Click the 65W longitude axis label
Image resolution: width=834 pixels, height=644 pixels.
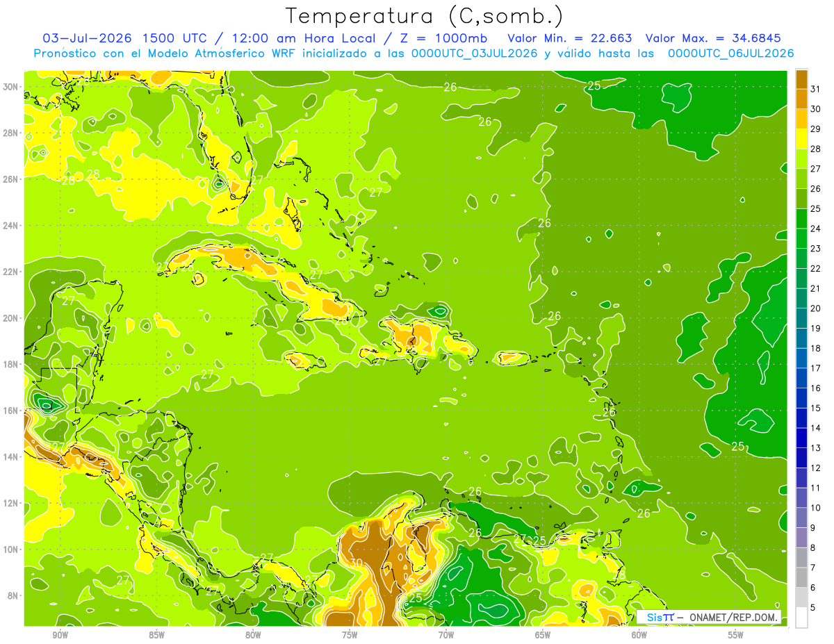point(543,635)
